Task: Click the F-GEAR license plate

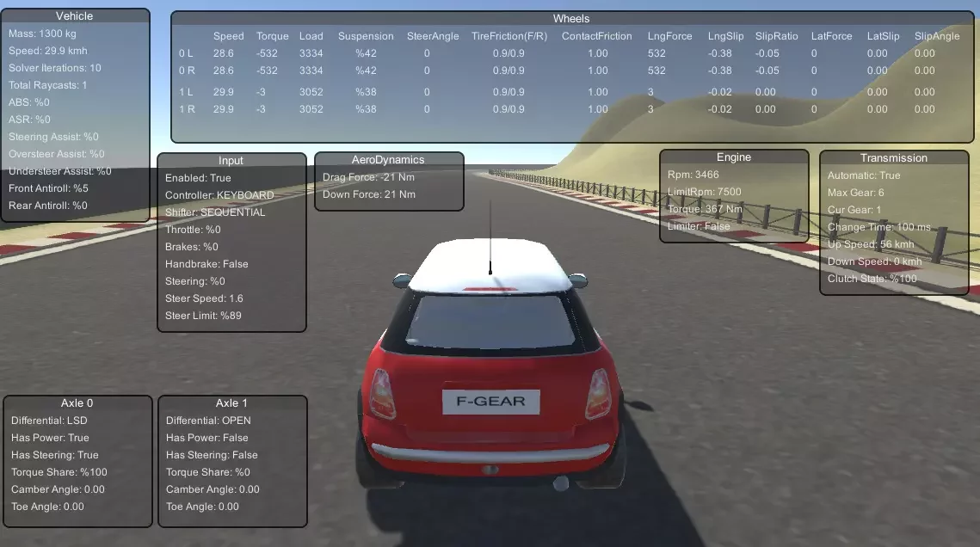Action: pos(490,402)
